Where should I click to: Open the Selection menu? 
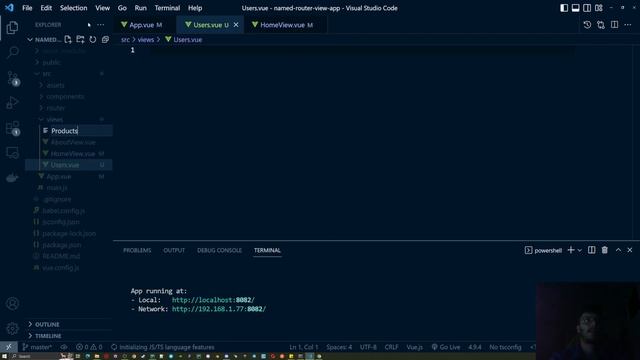pyautogui.click(x=73, y=8)
